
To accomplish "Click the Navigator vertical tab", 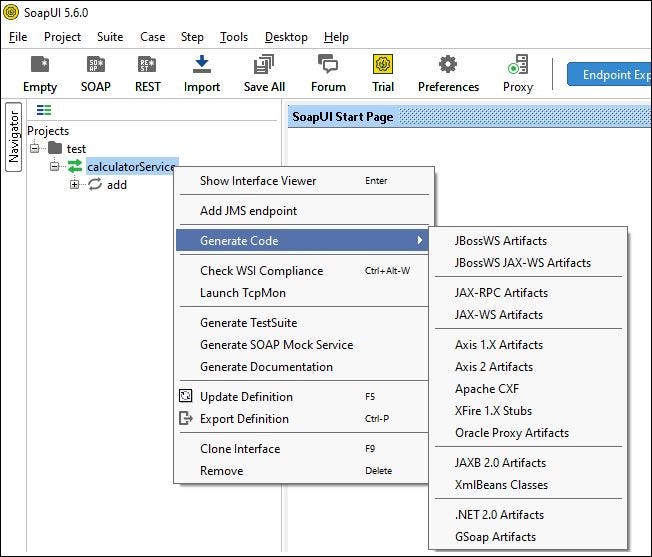I will point(14,137).
